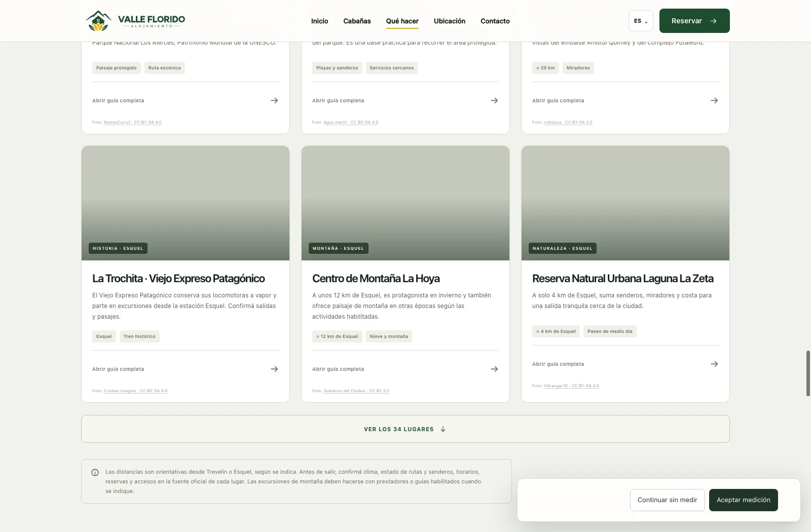Image resolution: width=811 pixels, height=532 pixels.
Task: Open the Inicio menu item
Action: [319, 21]
